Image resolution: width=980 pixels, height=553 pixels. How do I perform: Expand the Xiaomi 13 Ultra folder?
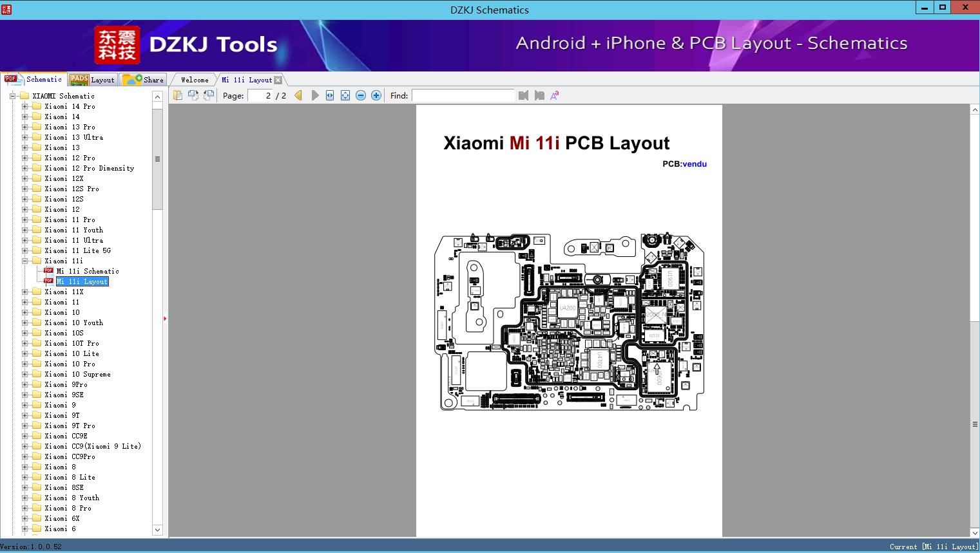click(x=24, y=137)
